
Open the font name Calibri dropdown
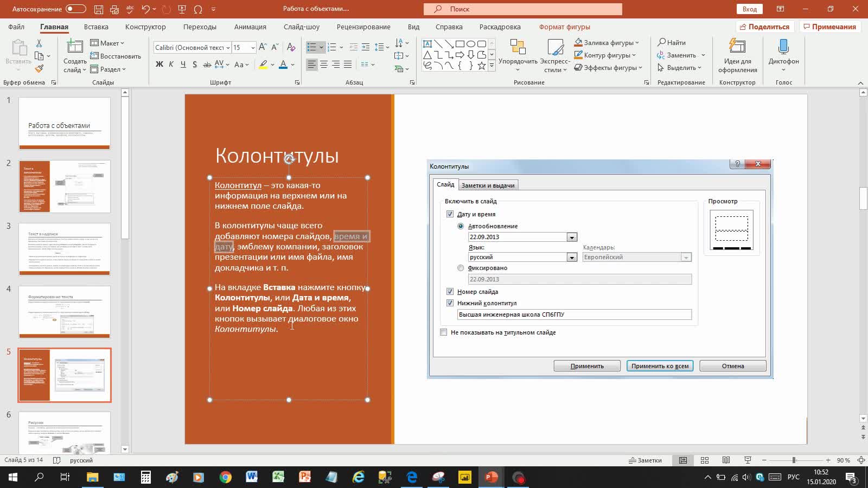[x=228, y=48]
